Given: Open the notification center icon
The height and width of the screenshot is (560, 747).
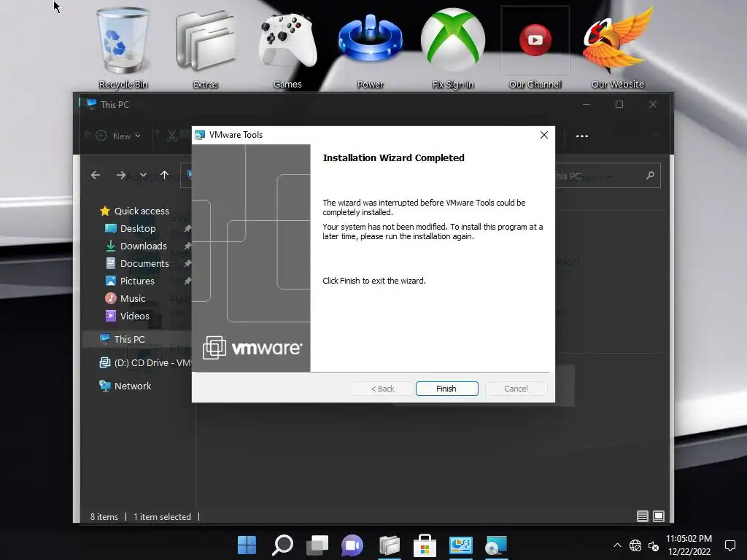Looking at the screenshot, I should coord(729,545).
